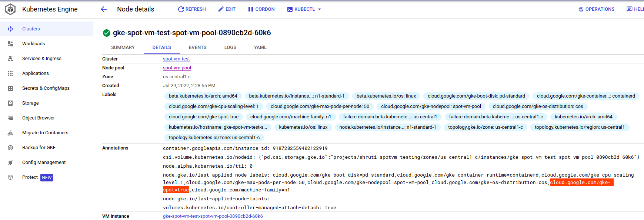The width and height of the screenshot is (644, 220).
Task: Click the Protect shield icon
Action: 10,177
